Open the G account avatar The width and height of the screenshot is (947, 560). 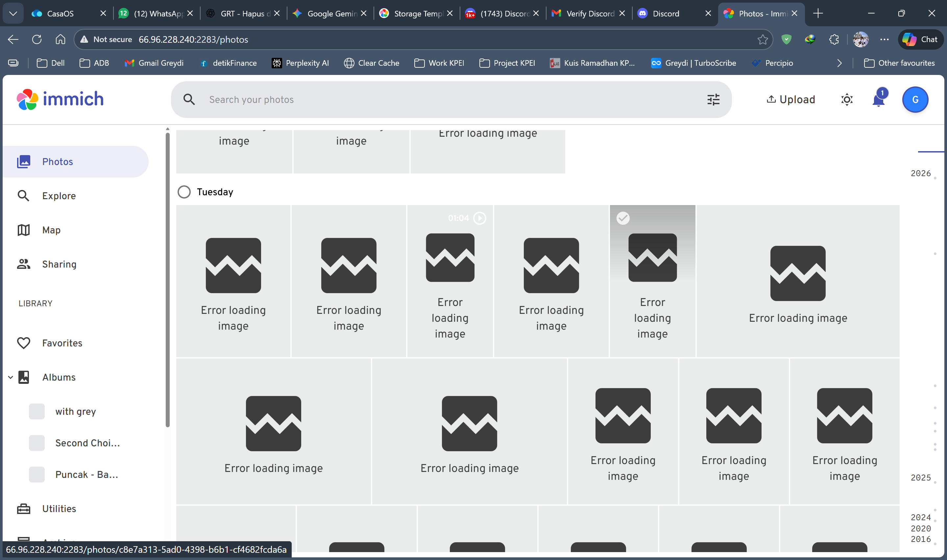click(x=915, y=100)
